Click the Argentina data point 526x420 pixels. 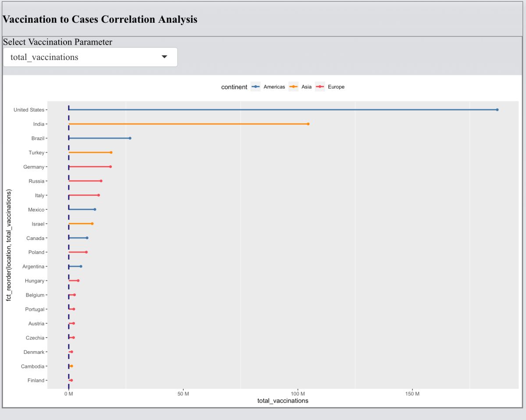tap(81, 266)
